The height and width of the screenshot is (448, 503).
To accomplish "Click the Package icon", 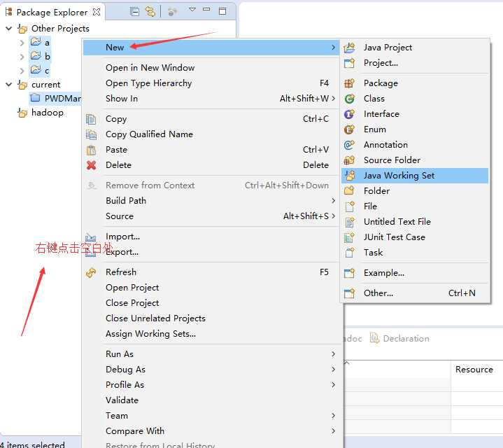I will point(349,83).
